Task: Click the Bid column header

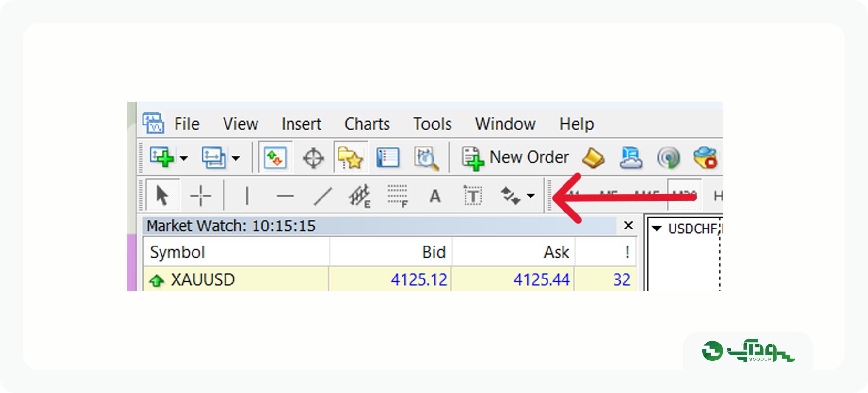Action: [391, 252]
